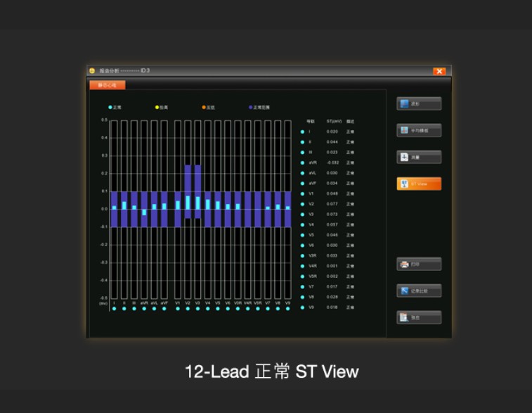
Task: Select the highlighted ST View button
Action: [x=419, y=184]
